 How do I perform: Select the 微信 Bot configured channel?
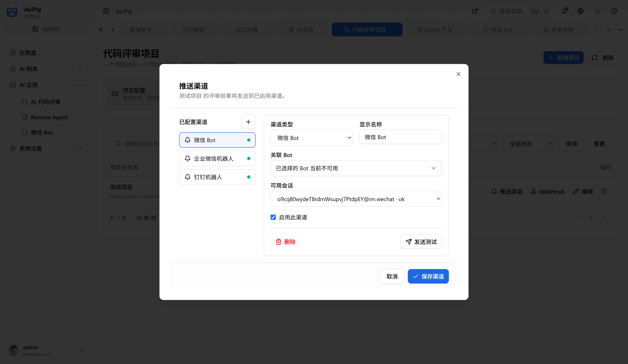217,140
